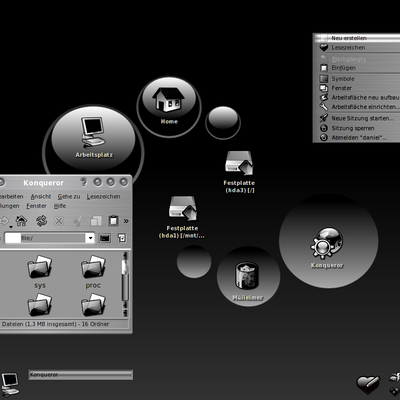This screenshot has height=400, width=400.
Task: Click the clipboard Paste icon in Konqueror toolbar
Action: pos(113,221)
